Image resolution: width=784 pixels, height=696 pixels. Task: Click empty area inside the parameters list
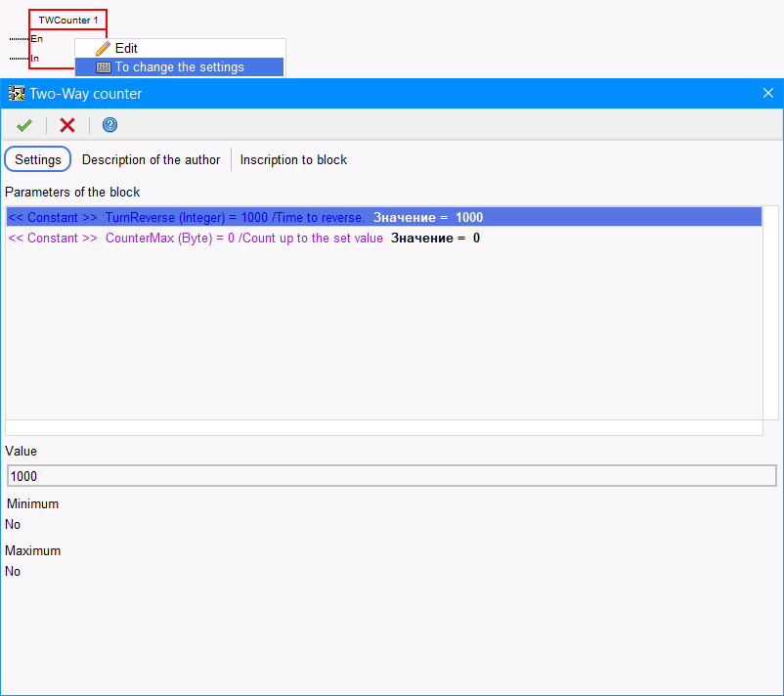[383, 332]
